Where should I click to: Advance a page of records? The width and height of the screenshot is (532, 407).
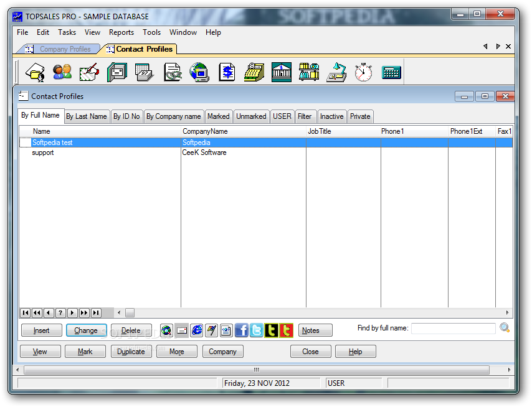click(84, 313)
